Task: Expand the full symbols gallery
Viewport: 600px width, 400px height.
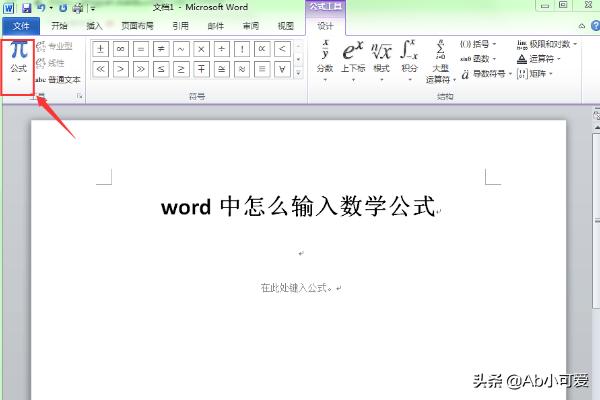Action: 298,73
